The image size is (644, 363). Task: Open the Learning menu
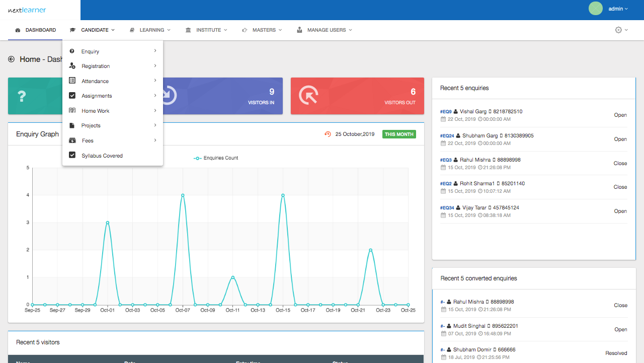(x=150, y=30)
